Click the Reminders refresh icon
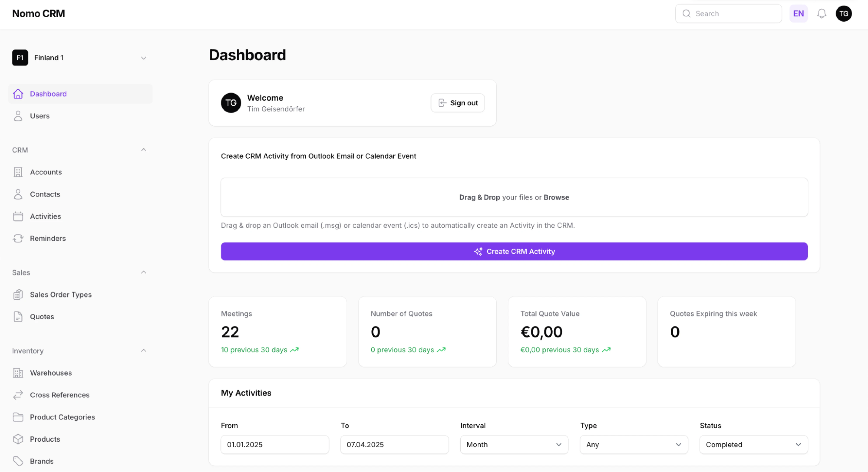868x472 pixels. (18, 238)
